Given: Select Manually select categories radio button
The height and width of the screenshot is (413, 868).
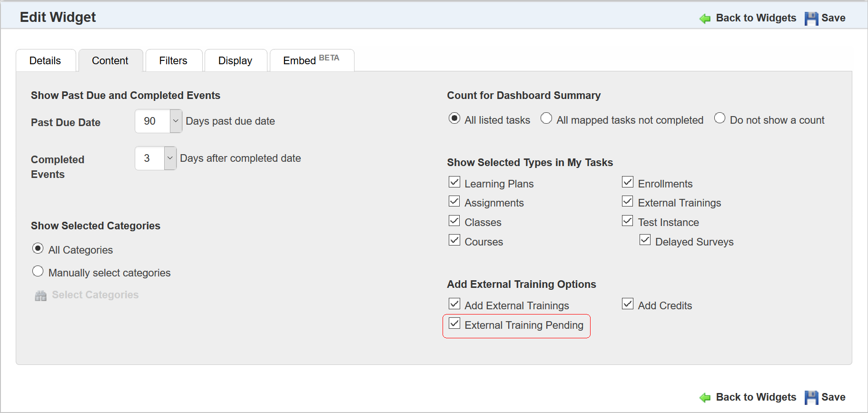Looking at the screenshot, I should point(38,271).
